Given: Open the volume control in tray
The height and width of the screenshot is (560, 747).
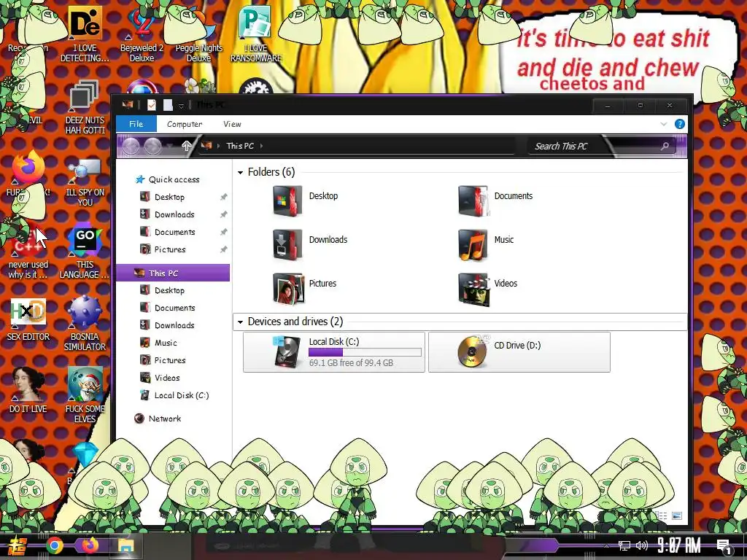Looking at the screenshot, I should (x=642, y=545).
